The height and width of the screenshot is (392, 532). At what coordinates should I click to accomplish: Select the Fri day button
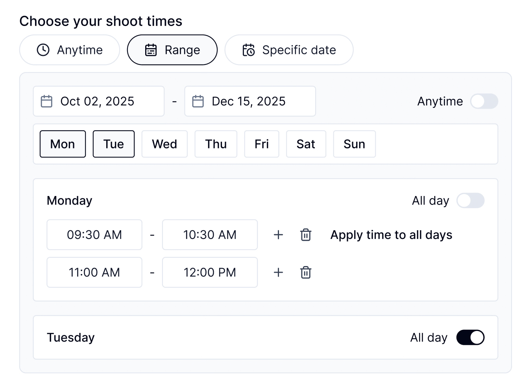(262, 144)
